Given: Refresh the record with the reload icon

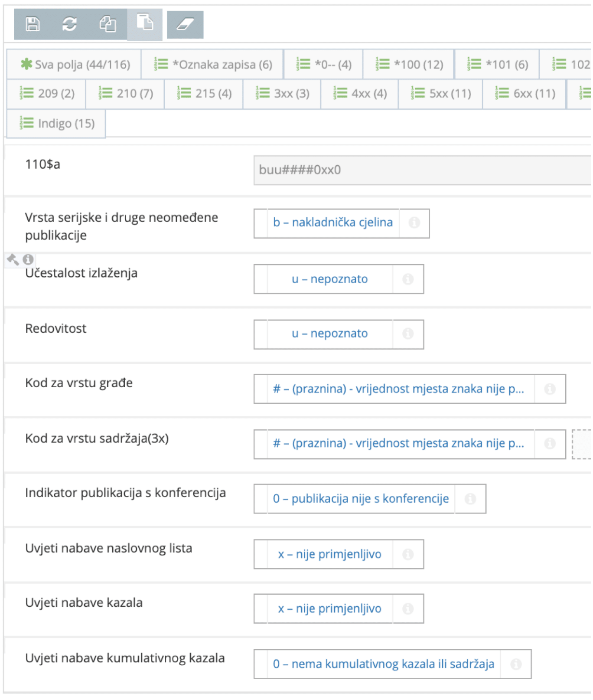Looking at the screenshot, I should coord(69,25).
